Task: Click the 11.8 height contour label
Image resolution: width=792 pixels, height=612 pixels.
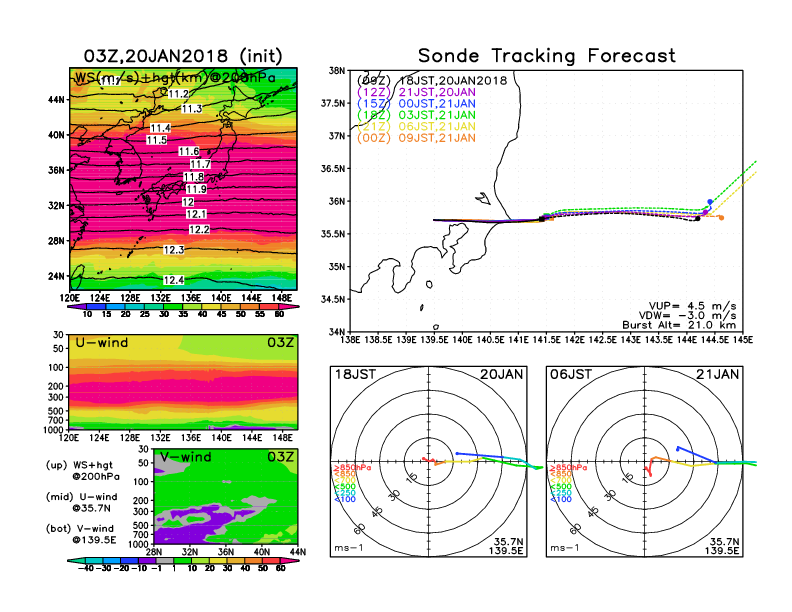Action: 193,177
